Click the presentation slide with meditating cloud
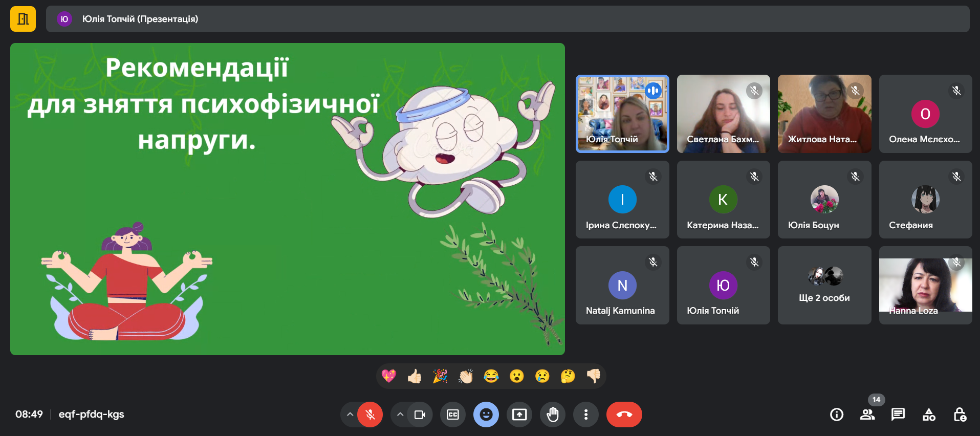Image resolution: width=980 pixels, height=436 pixels. (x=287, y=199)
